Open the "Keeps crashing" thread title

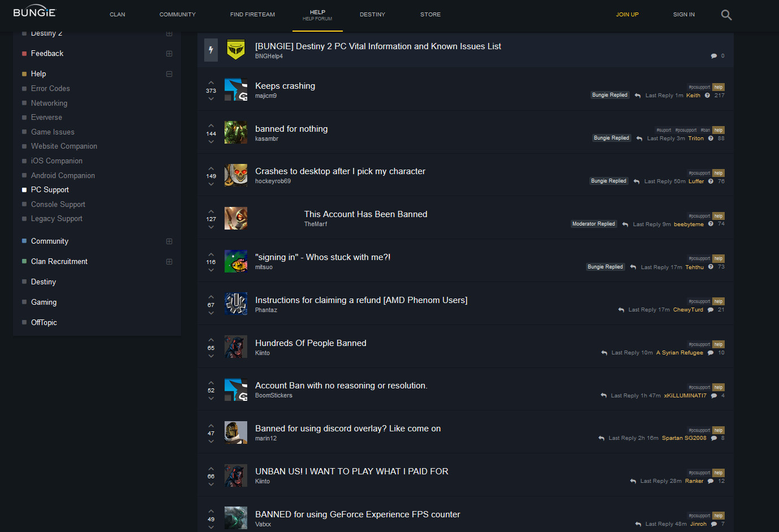tap(285, 86)
